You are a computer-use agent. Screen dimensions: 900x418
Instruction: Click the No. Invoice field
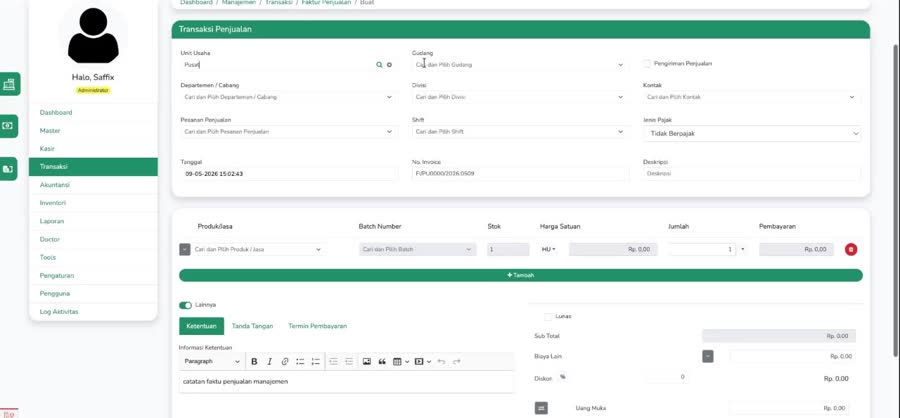tap(521, 173)
